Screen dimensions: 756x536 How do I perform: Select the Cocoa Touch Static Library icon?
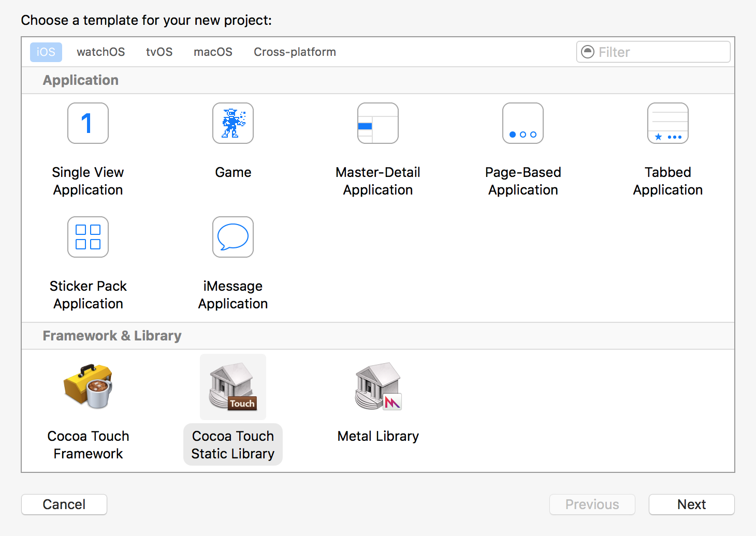[x=233, y=386]
